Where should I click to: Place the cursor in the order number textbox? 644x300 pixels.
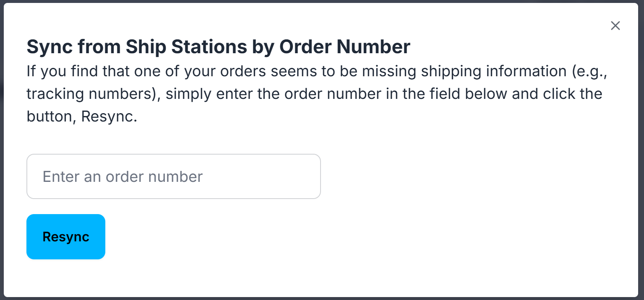tap(173, 176)
